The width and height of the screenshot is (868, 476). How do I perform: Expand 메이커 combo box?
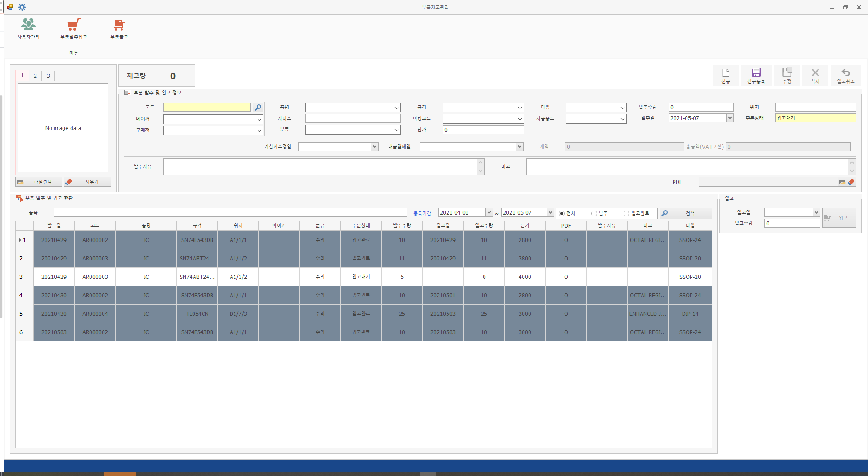pos(259,119)
